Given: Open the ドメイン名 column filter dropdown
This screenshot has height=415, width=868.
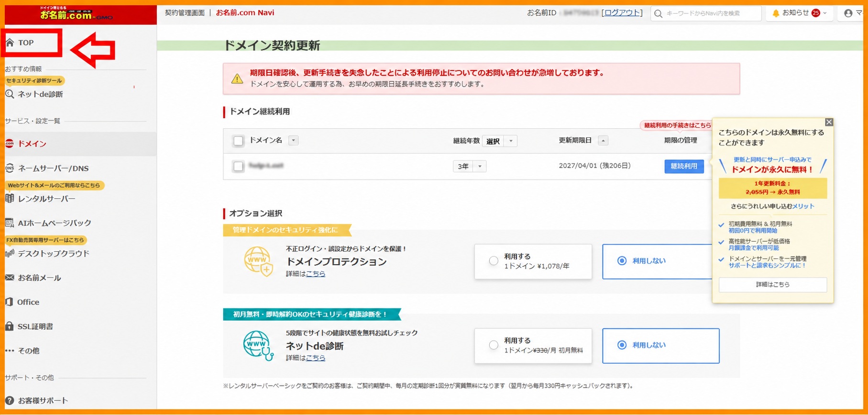Looking at the screenshot, I should (294, 140).
